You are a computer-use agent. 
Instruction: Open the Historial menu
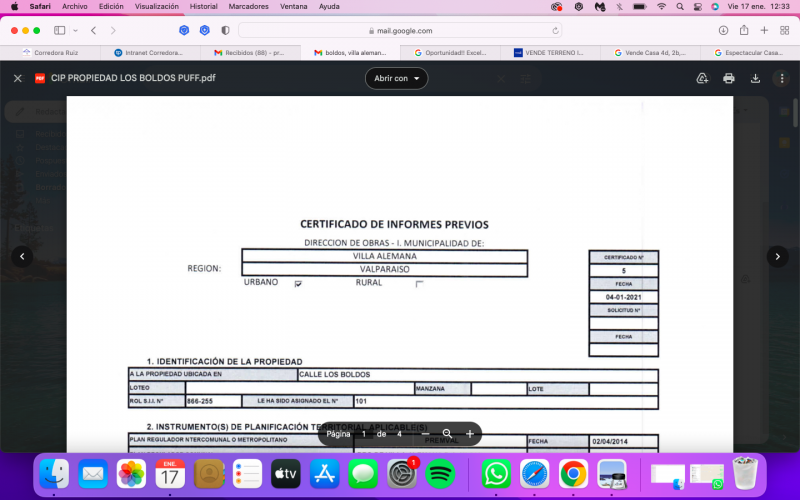204,7
